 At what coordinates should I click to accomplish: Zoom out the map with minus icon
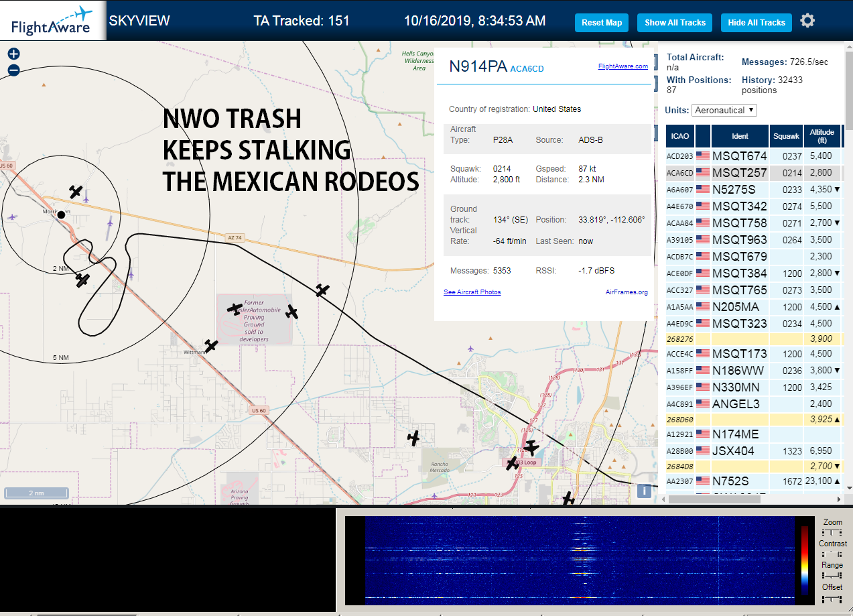tap(13, 70)
